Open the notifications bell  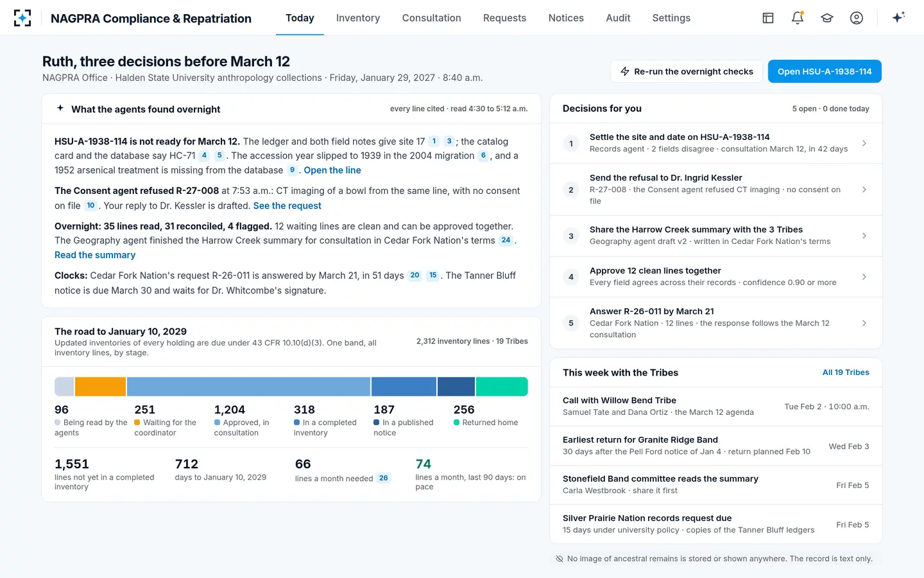[x=798, y=18]
